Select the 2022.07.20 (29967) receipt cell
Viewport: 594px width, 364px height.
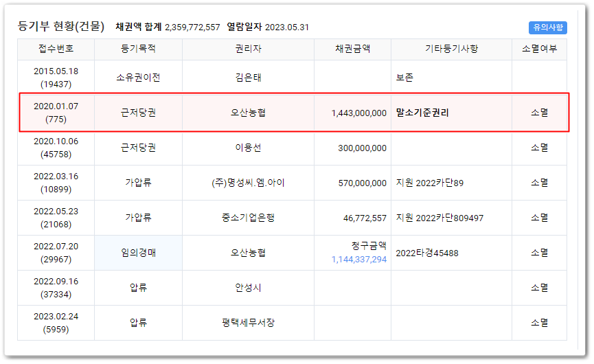(56, 253)
